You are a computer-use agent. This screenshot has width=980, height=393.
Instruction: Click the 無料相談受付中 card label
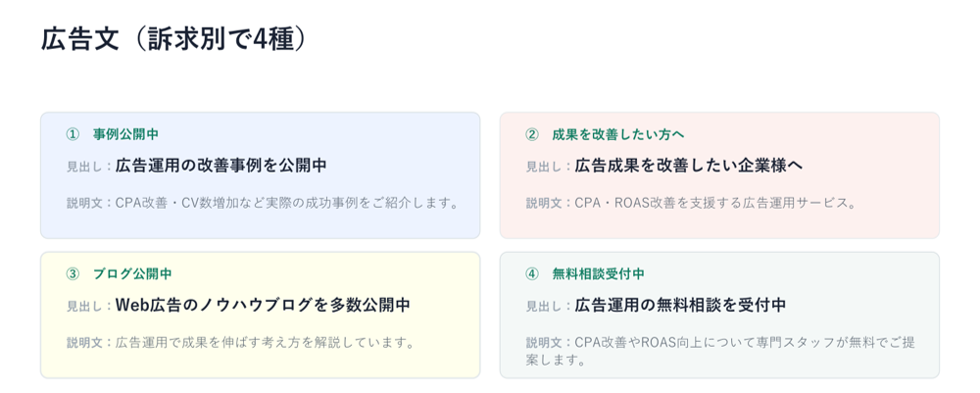click(598, 273)
